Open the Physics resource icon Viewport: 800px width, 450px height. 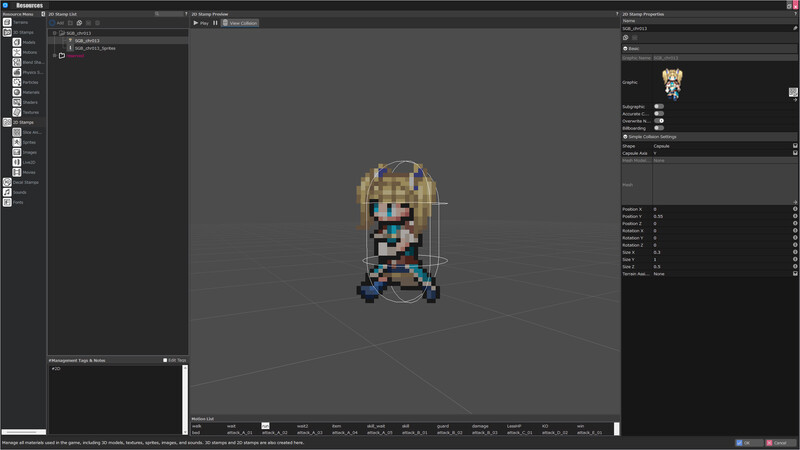[17, 72]
